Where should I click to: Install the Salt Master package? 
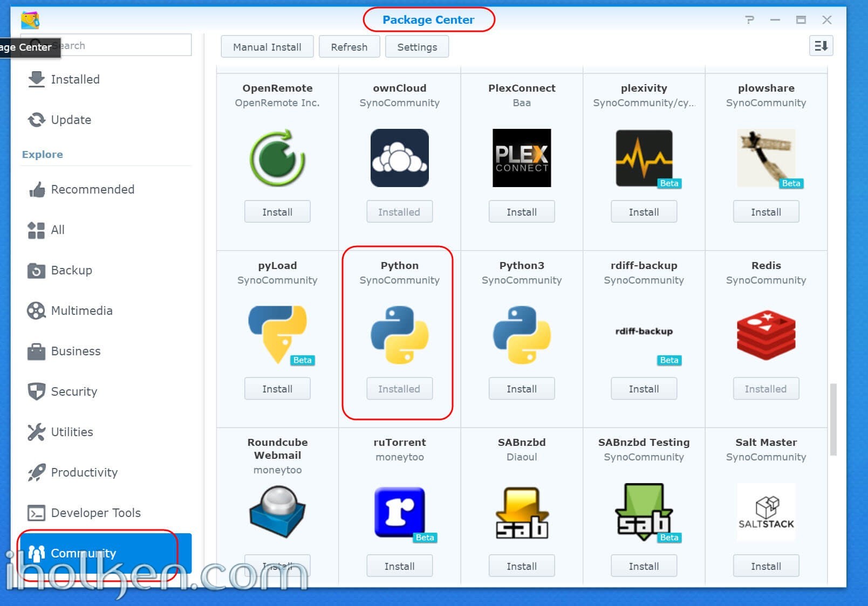766,566
